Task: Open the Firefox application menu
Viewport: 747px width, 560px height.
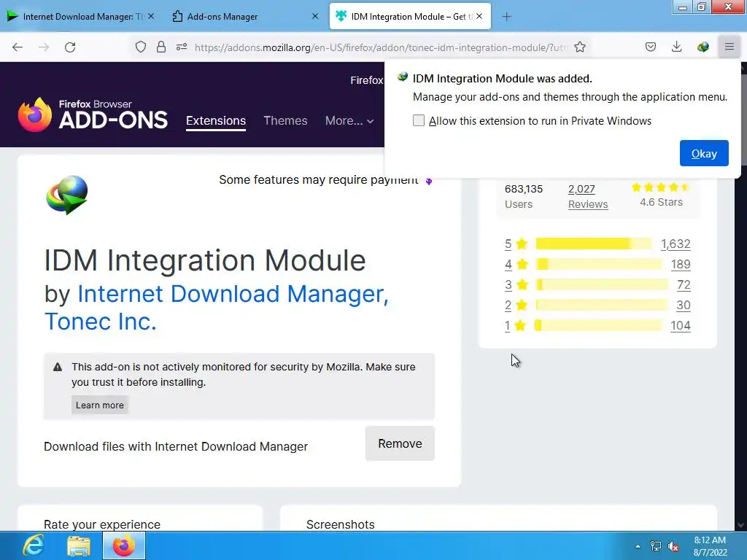Action: pyautogui.click(x=729, y=47)
